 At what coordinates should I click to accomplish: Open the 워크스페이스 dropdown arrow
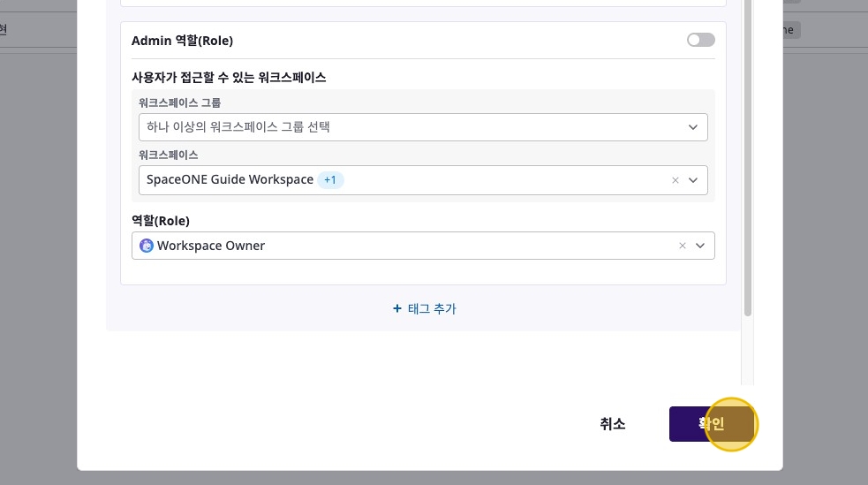click(x=693, y=180)
